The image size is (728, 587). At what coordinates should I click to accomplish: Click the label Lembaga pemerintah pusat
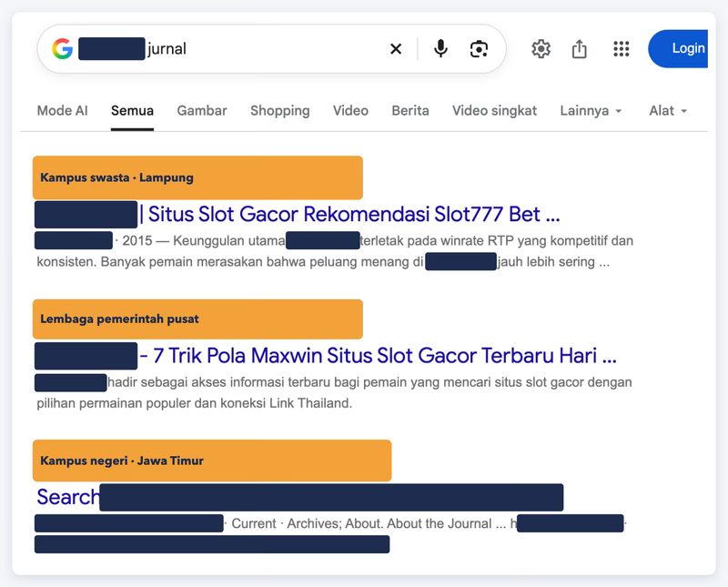pyautogui.click(x=119, y=319)
